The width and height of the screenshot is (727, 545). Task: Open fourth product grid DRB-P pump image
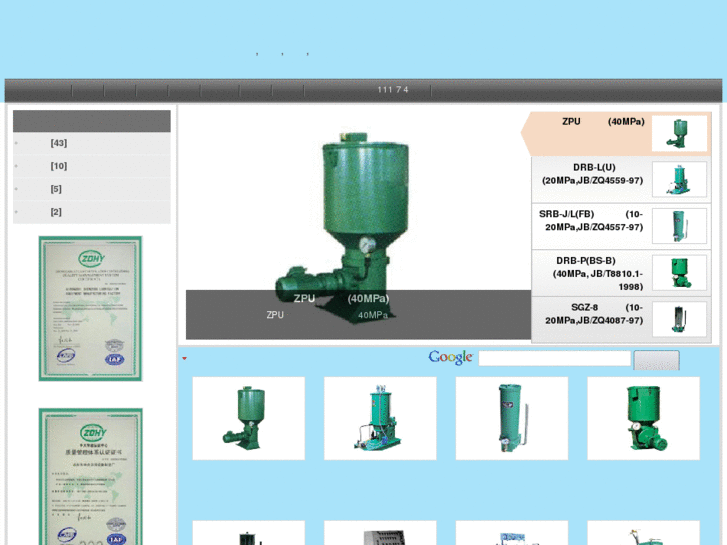click(644, 418)
